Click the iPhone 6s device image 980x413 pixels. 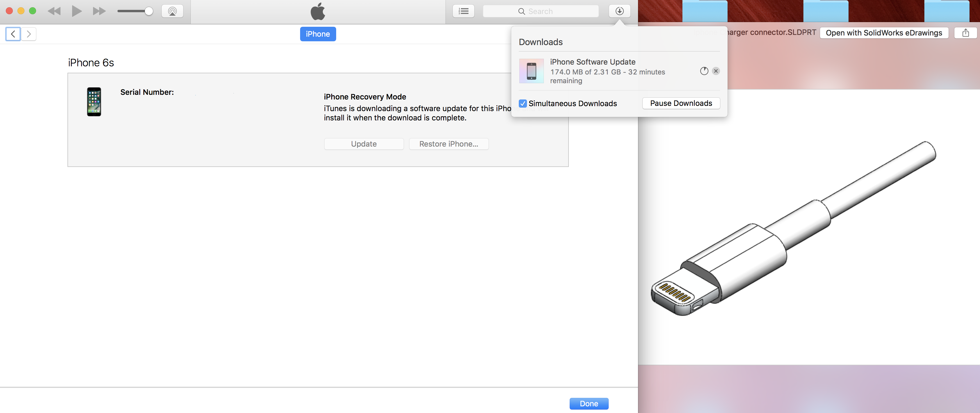(x=94, y=102)
